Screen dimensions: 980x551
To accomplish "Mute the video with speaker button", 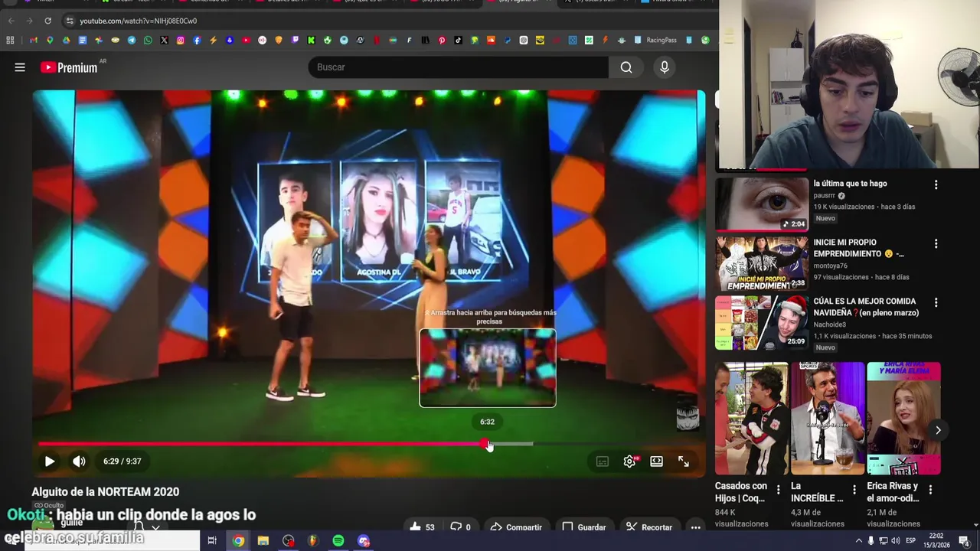I will [79, 461].
